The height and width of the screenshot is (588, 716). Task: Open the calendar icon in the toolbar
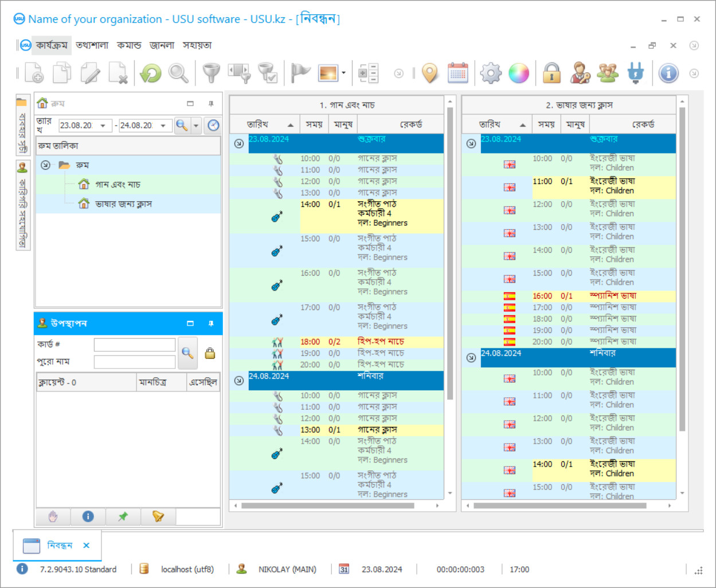457,73
